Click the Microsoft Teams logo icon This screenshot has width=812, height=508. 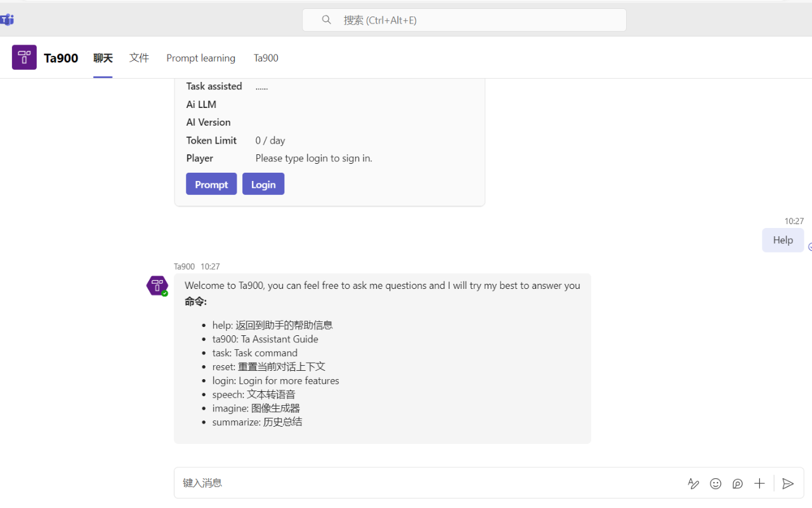pyautogui.click(x=7, y=20)
